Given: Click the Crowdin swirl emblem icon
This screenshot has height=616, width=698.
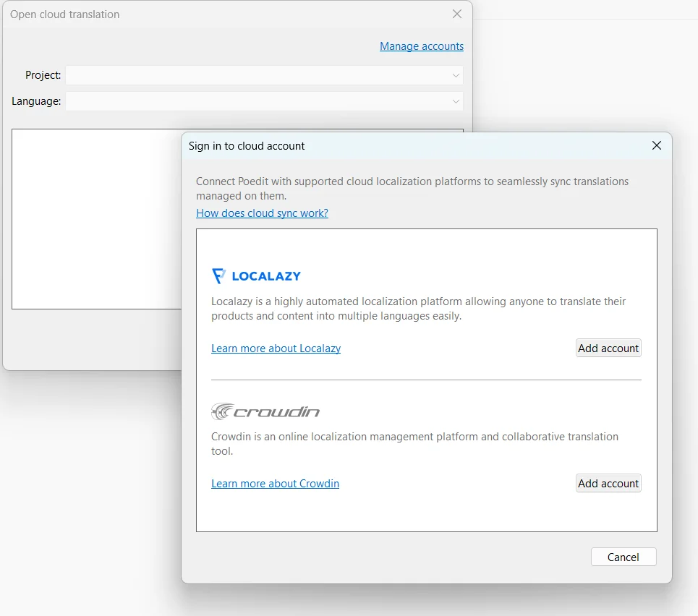Looking at the screenshot, I should [x=219, y=411].
